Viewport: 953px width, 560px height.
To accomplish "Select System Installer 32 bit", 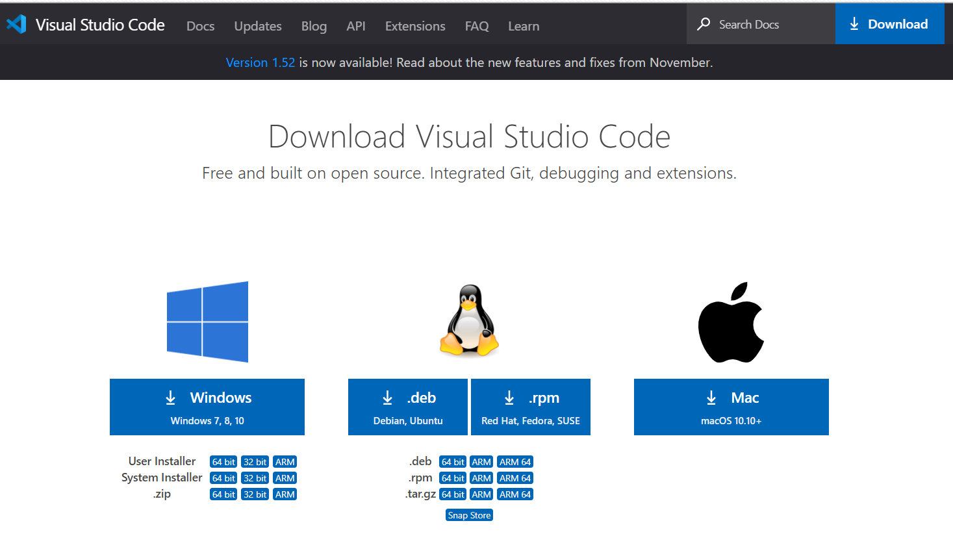I will click(255, 478).
